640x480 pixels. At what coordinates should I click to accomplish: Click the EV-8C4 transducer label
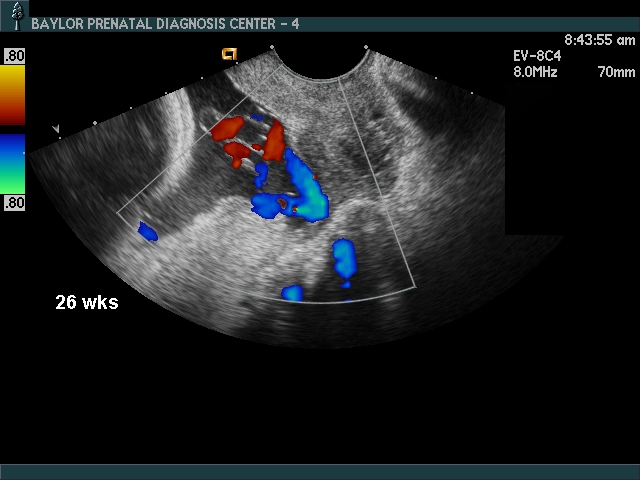point(537,56)
